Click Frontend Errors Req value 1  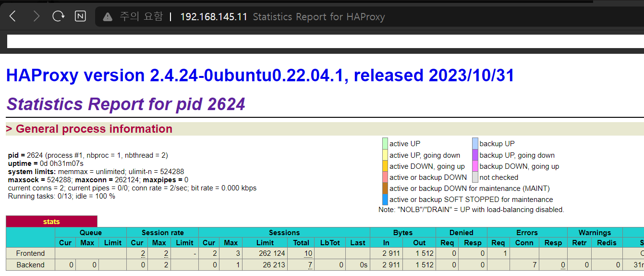coord(505,253)
